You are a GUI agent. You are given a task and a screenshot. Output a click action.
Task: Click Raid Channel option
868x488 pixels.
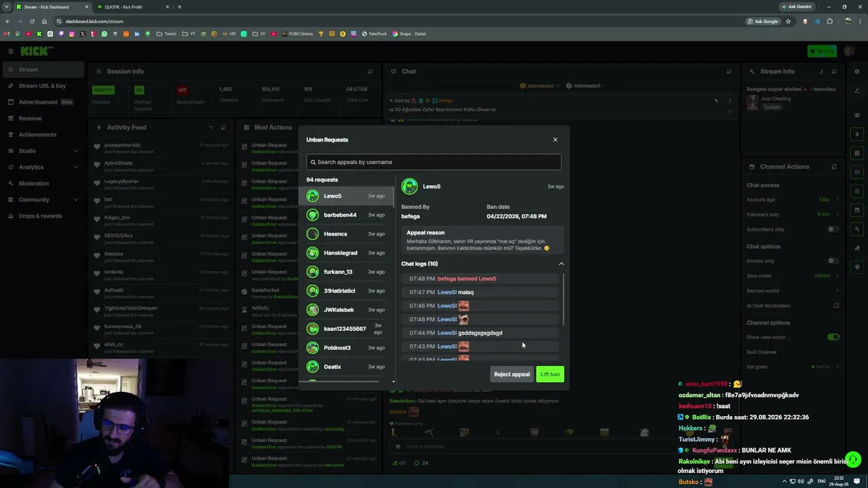[x=762, y=352]
